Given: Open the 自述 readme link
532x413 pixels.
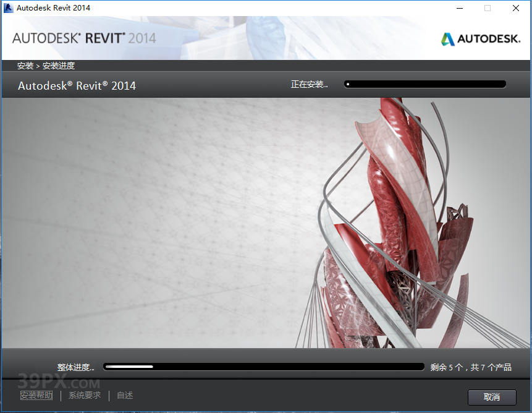Looking at the screenshot, I should [x=124, y=395].
